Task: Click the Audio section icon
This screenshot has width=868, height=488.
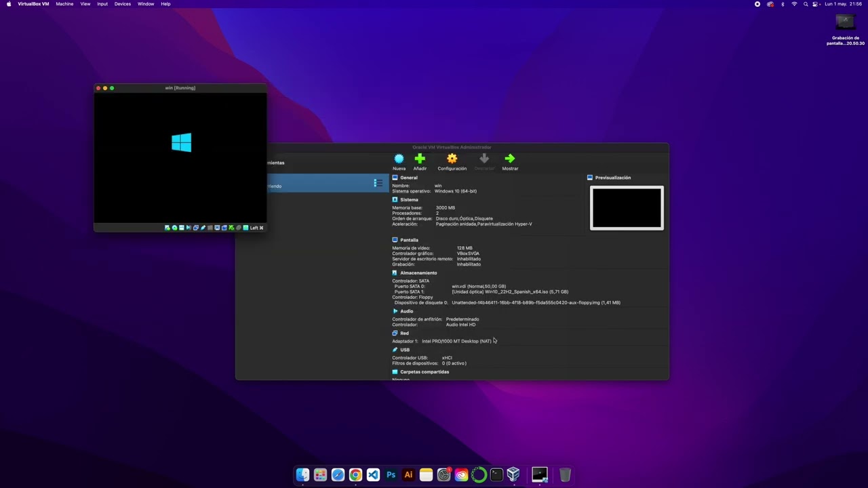Action: [395, 311]
